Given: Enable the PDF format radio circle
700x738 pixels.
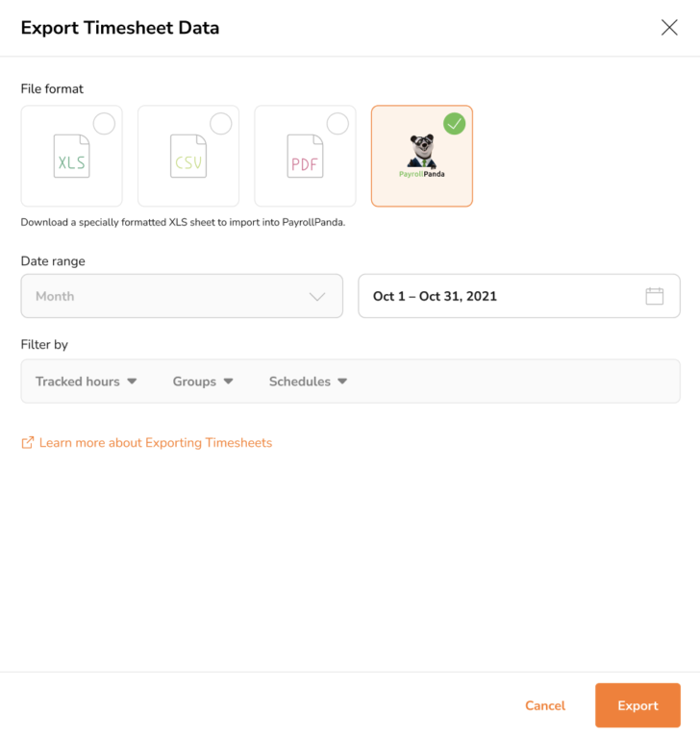Looking at the screenshot, I should pos(337,124).
